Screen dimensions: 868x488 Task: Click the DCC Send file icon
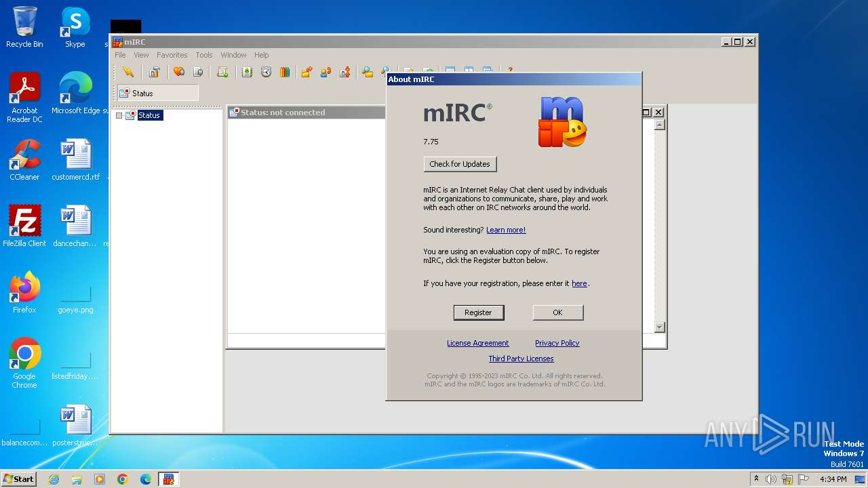point(307,72)
